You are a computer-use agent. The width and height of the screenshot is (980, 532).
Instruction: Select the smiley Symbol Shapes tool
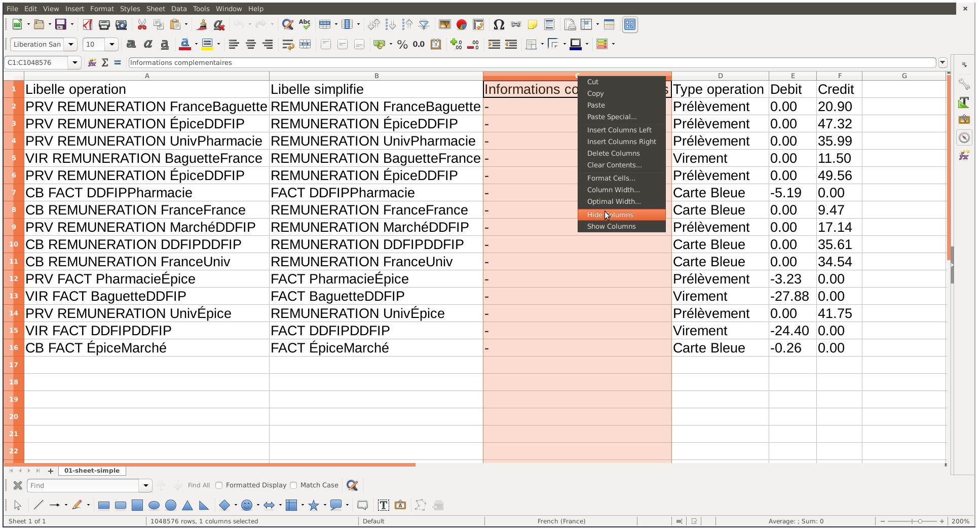click(247, 505)
